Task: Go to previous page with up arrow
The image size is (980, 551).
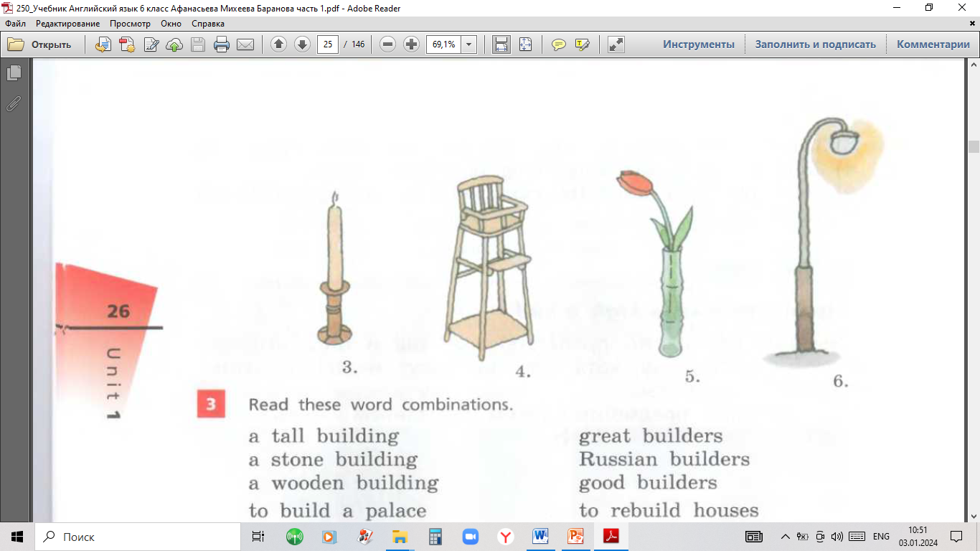Action: (x=278, y=44)
